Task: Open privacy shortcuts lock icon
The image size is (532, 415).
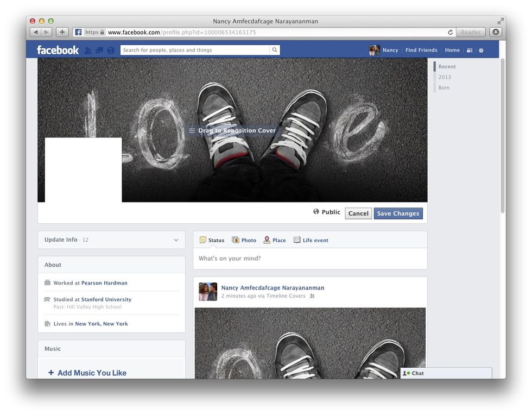Action: tap(470, 51)
